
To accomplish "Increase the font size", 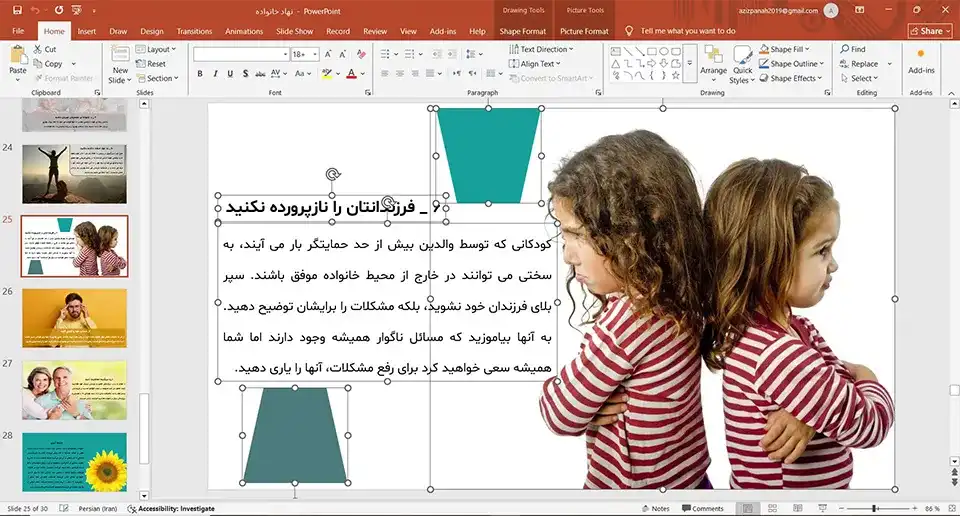I will (328, 54).
